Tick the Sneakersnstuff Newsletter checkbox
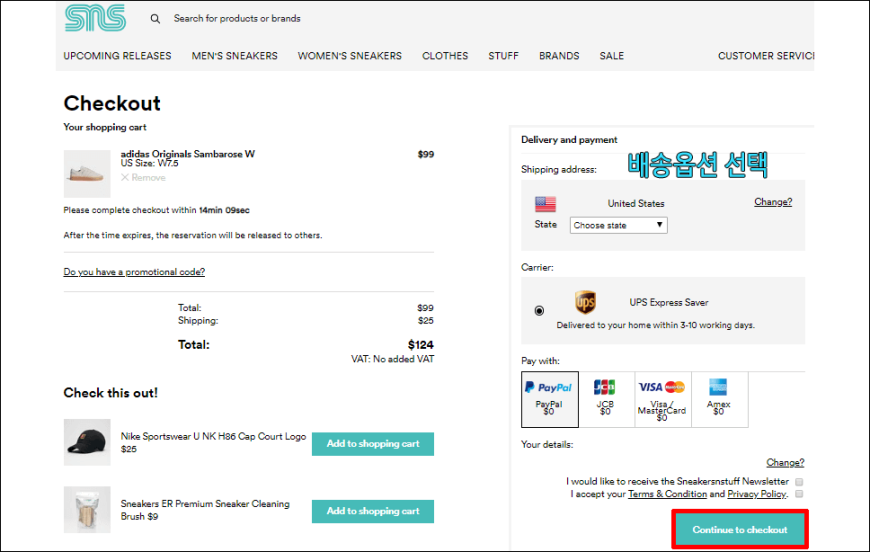Screen dimensions: 870x552 point(799,482)
